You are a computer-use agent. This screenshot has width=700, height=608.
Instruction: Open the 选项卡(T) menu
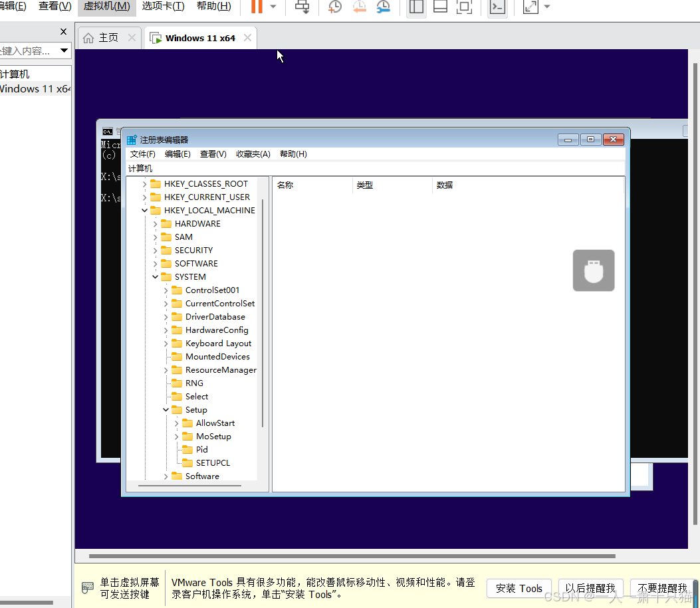pos(163,6)
